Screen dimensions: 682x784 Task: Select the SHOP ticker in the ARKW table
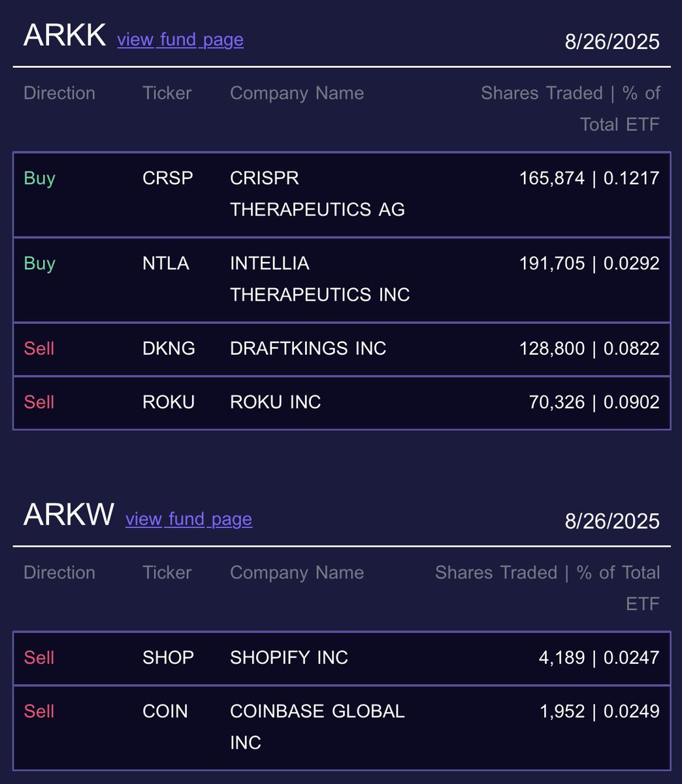(x=168, y=657)
